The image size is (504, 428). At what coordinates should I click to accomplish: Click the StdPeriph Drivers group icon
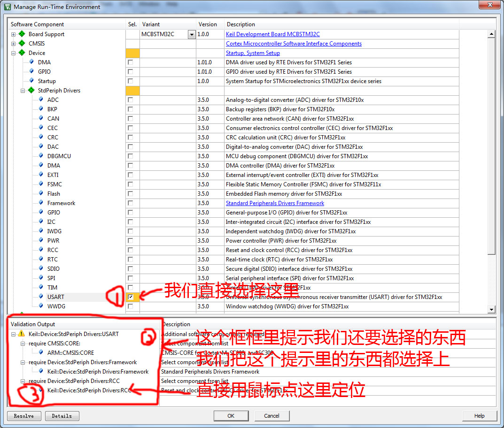31,90
